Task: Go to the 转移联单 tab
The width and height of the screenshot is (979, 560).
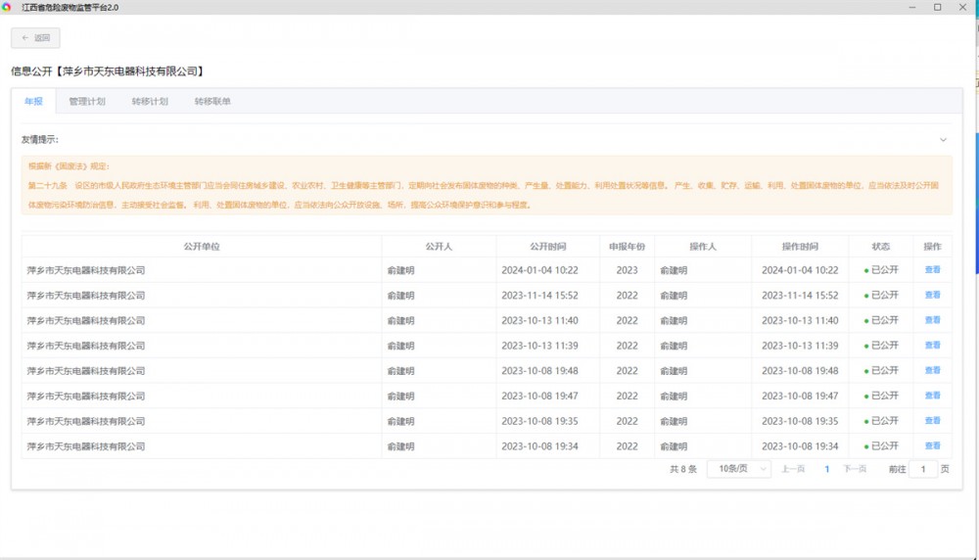Action: point(212,101)
